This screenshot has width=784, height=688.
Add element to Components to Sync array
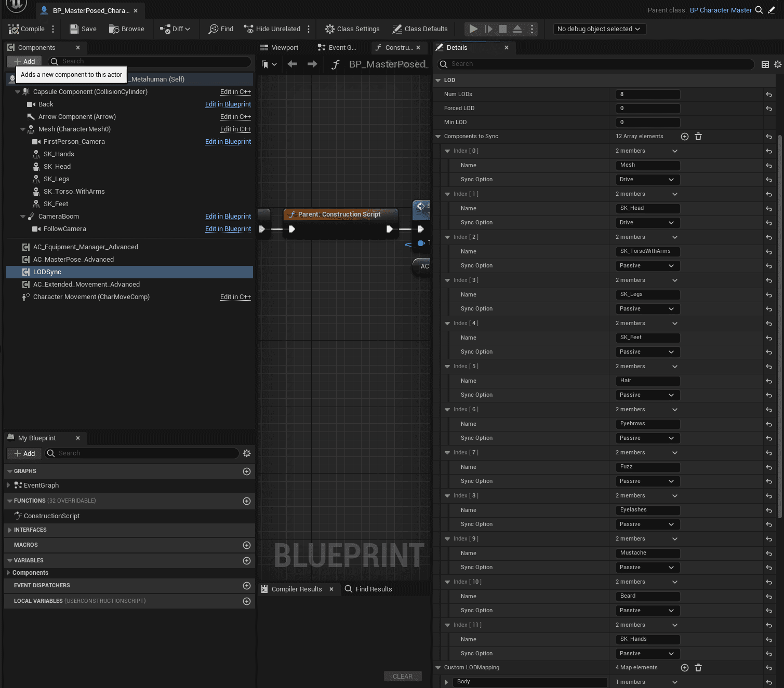click(x=685, y=137)
